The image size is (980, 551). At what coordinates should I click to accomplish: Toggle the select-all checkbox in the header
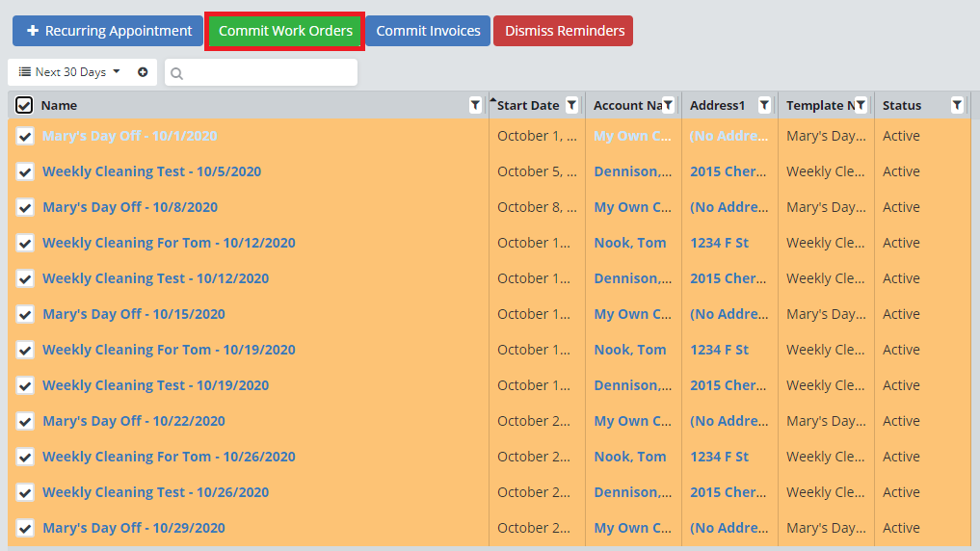click(24, 105)
